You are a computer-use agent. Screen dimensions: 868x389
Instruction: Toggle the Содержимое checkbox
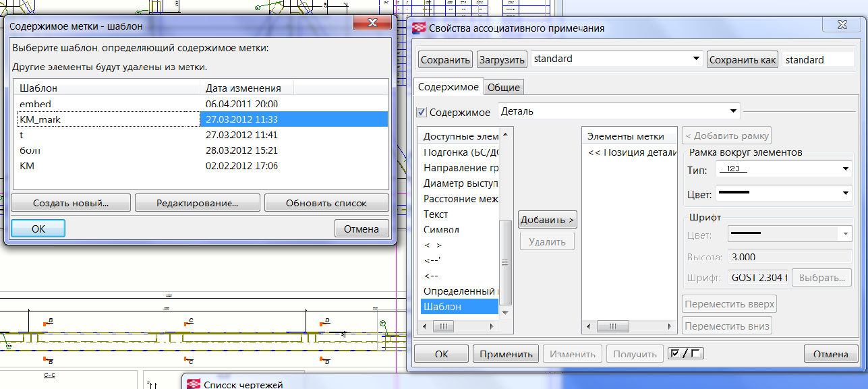tap(422, 112)
